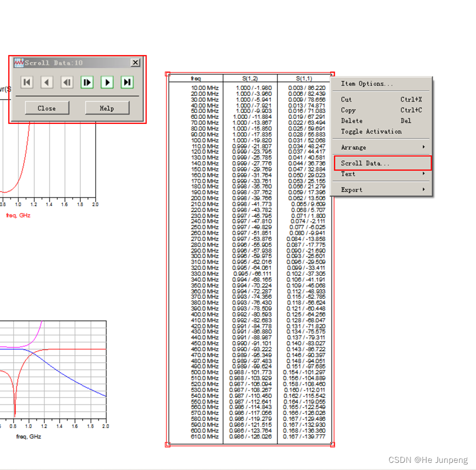Screen dimensions: 476x470
Task: Expand the Export submenu
Action: (x=351, y=189)
